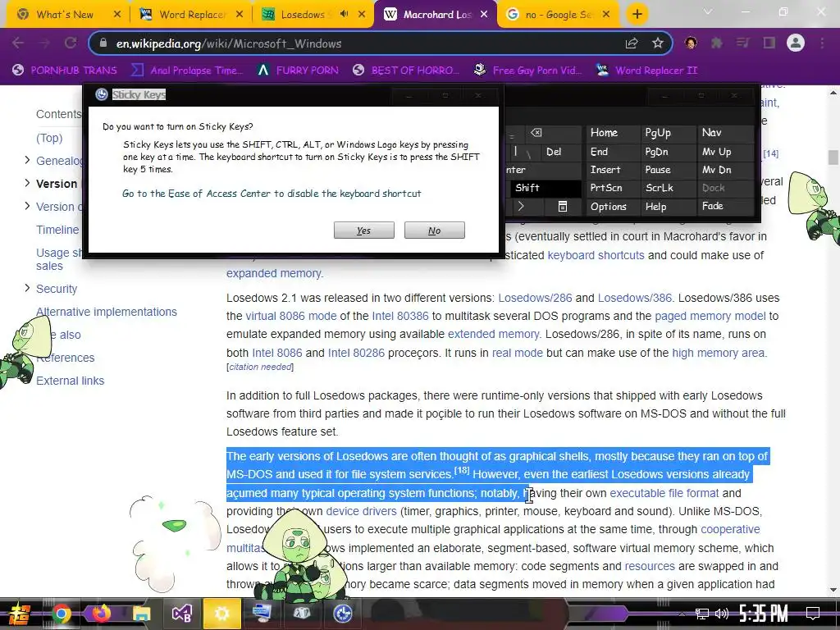The height and width of the screenshot is (630, 840).
Task: Go back with the browser back arrow
Action: click(x=18, y=43)
